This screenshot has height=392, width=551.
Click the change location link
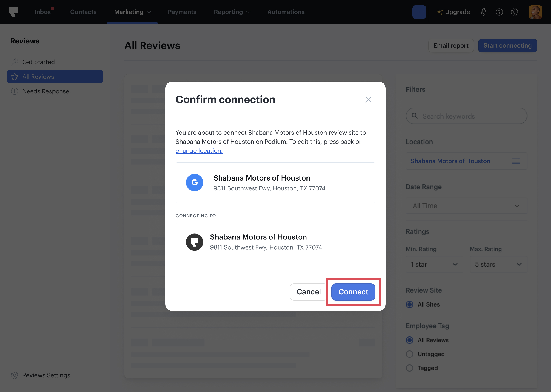pyautogui.click(x=199, y=151)
